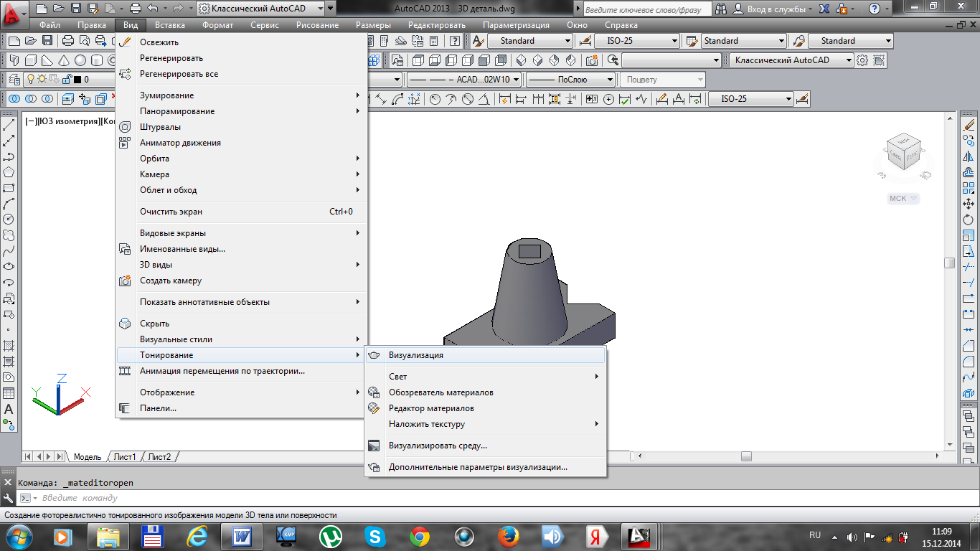Expand the Наложить текстуру submenu
Screen dimensions: 980x551
tap(486, 424)
